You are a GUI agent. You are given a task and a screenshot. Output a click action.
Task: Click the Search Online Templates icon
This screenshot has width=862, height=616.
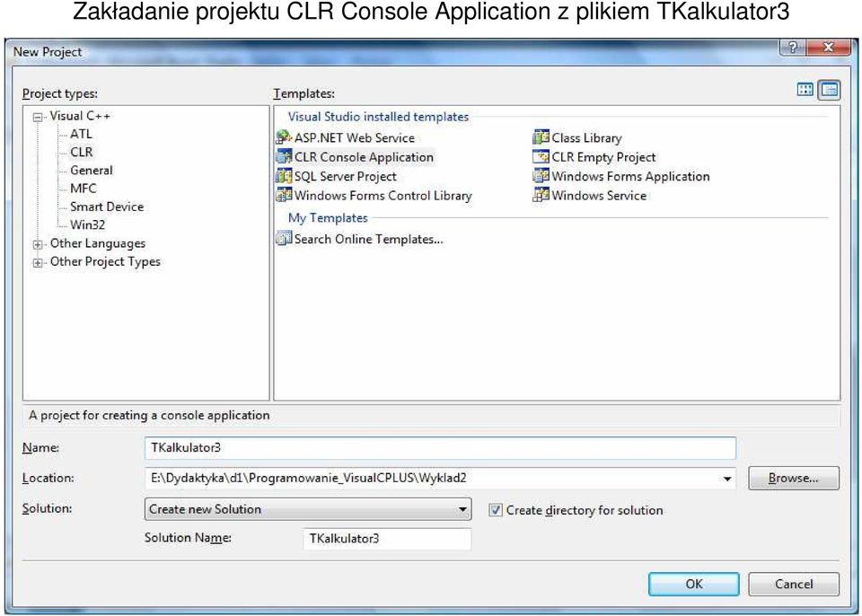pos(284,239)
